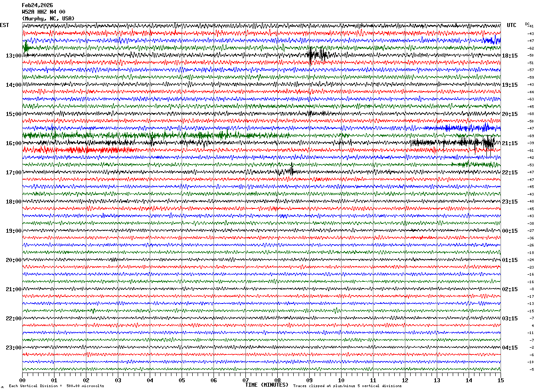Image resolution: width=536 pixels, height=392 pixels.
Task: Click the -59 DC offset value
Action: pyautogui.click(x=531, y=77)
